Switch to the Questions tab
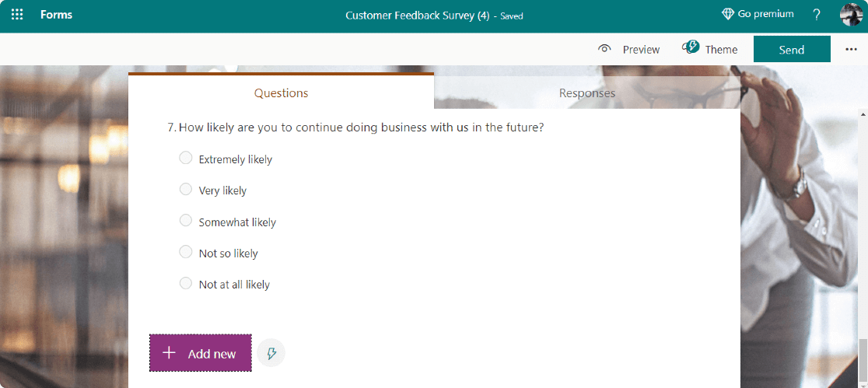868x388 pixels. click(281, 93)
